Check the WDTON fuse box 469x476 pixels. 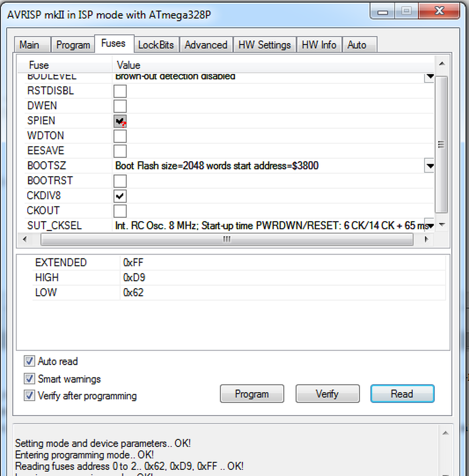coord(120,136)
